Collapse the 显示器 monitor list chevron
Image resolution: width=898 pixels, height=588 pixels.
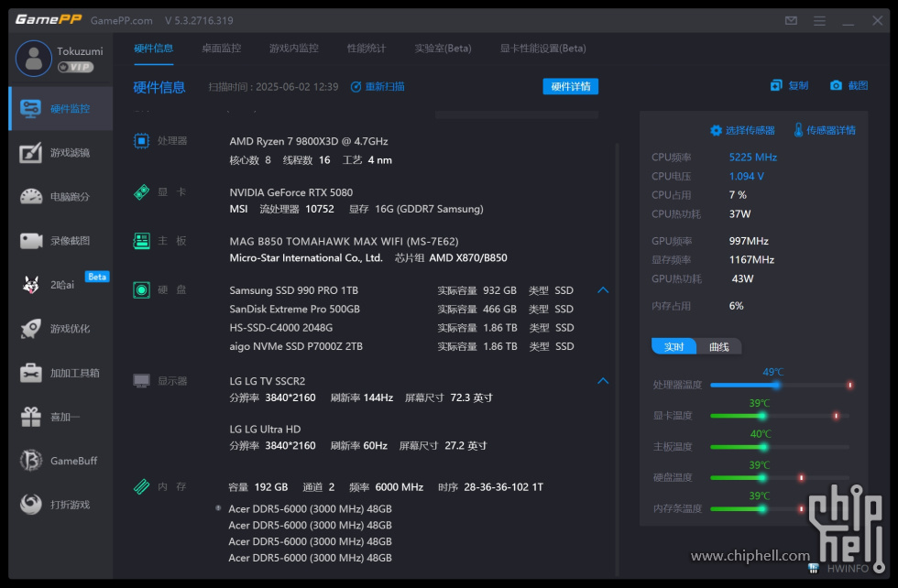click(603, 381)
